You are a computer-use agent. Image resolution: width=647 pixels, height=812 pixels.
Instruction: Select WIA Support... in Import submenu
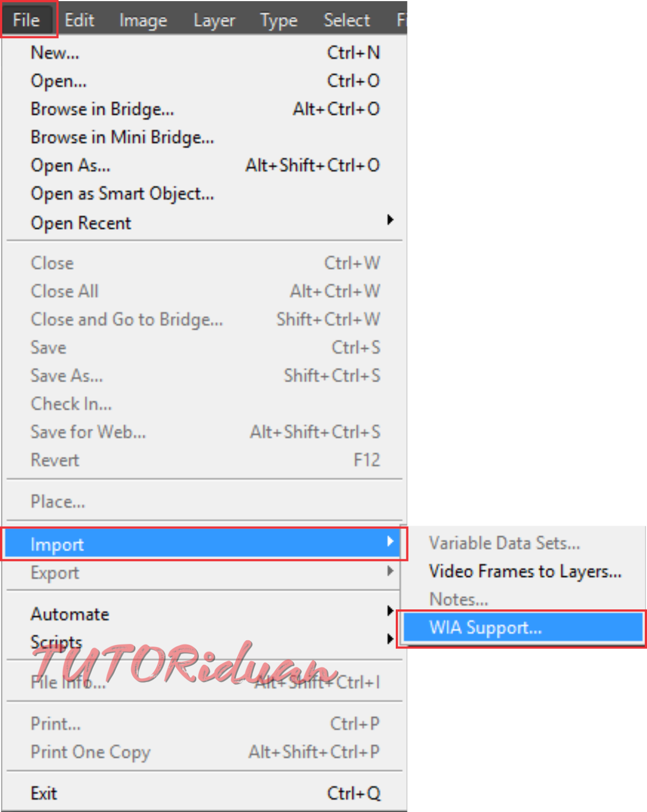522,628
